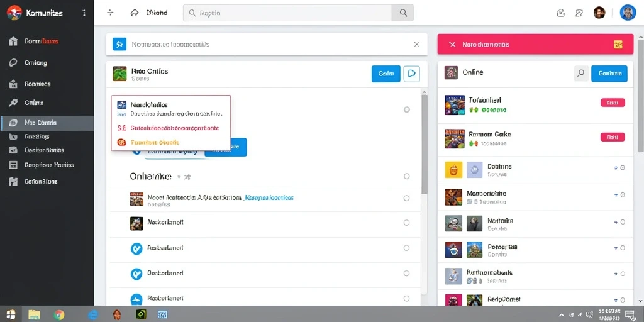Click the home icon in the sidebar
644x322 pixels.
pos(13,41)
